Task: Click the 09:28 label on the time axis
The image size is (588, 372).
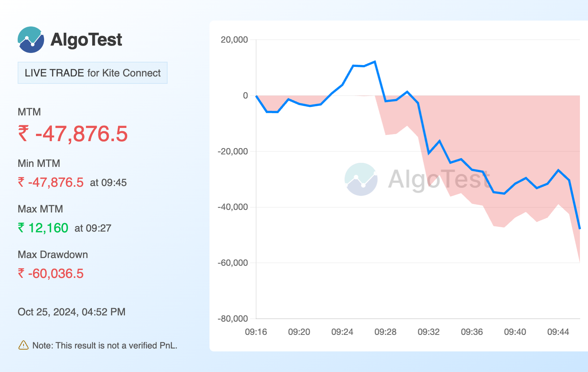Action: tap(385, 332)
